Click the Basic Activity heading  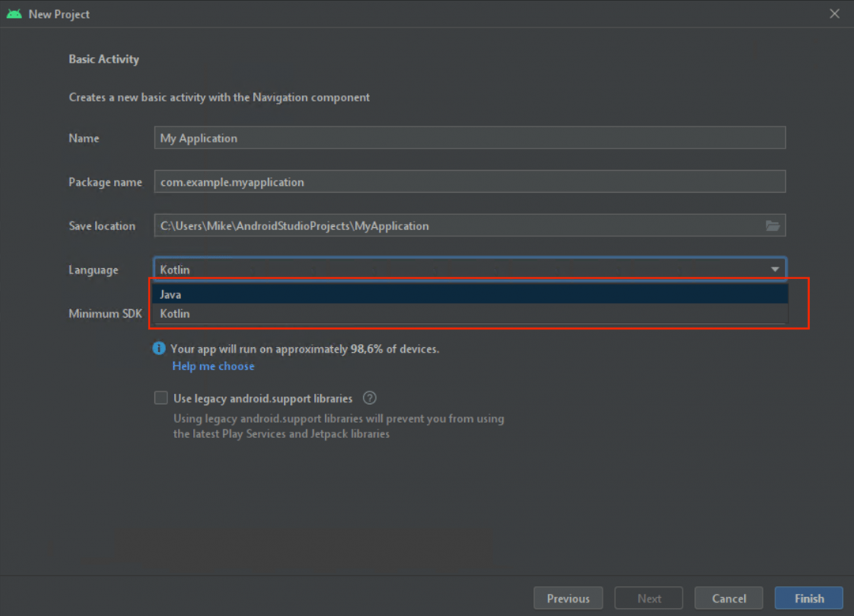click(x=104, y=59)
